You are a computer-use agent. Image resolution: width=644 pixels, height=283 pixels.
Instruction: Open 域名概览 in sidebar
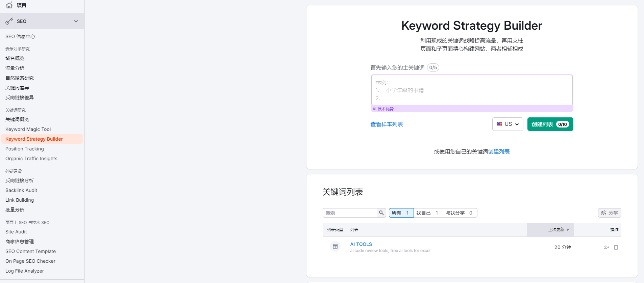15,58
